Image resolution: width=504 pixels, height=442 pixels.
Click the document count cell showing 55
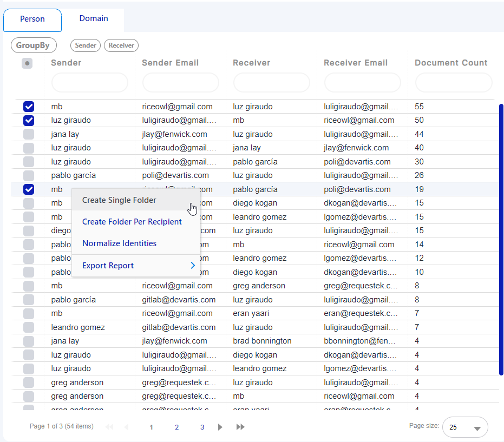click(x=419, y=107)
